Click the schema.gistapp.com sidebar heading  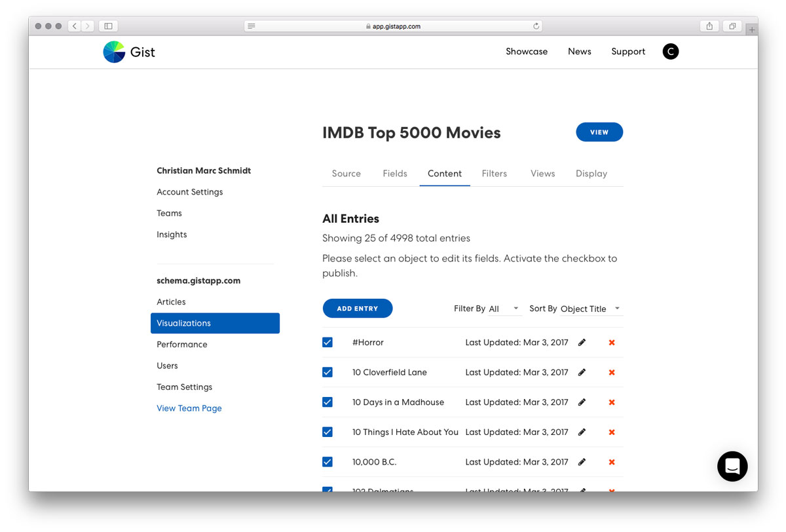[x=198, y=280]
